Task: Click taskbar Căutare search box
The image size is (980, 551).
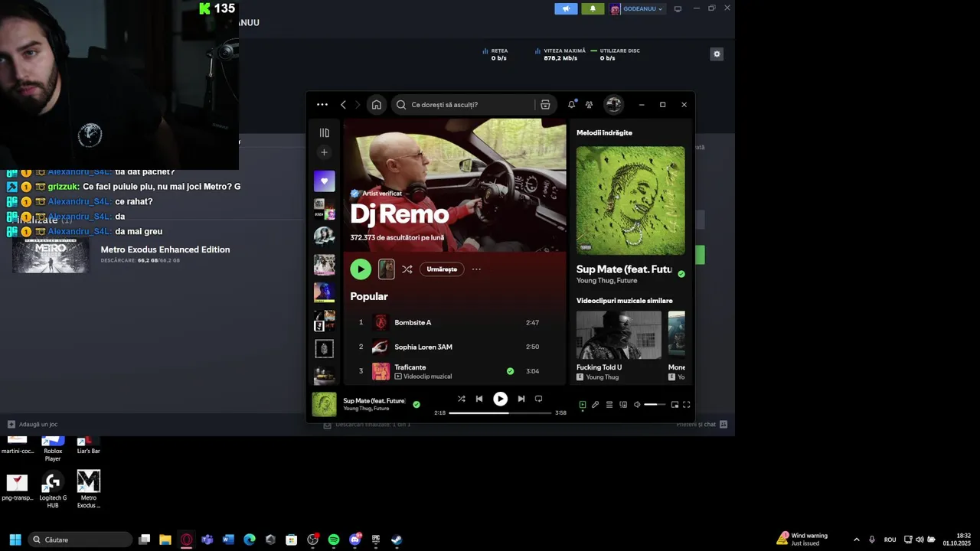Action: [80, 540]
